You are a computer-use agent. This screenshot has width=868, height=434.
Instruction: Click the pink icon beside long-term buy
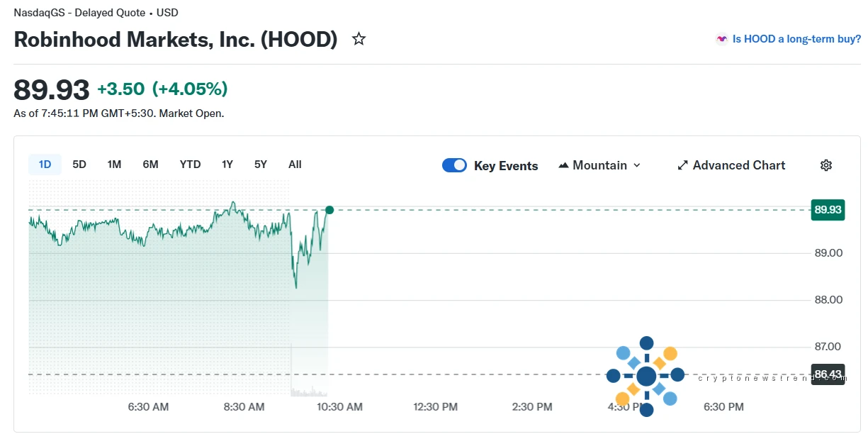coord(721,40)
